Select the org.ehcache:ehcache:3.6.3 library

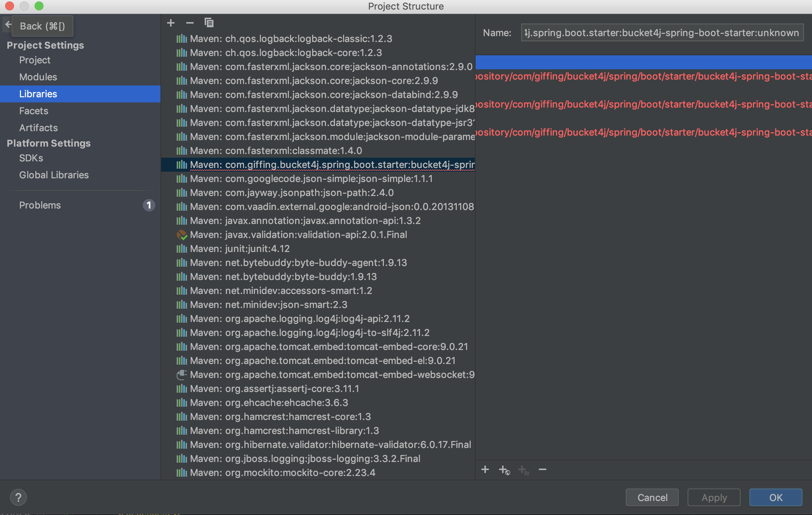269,403
